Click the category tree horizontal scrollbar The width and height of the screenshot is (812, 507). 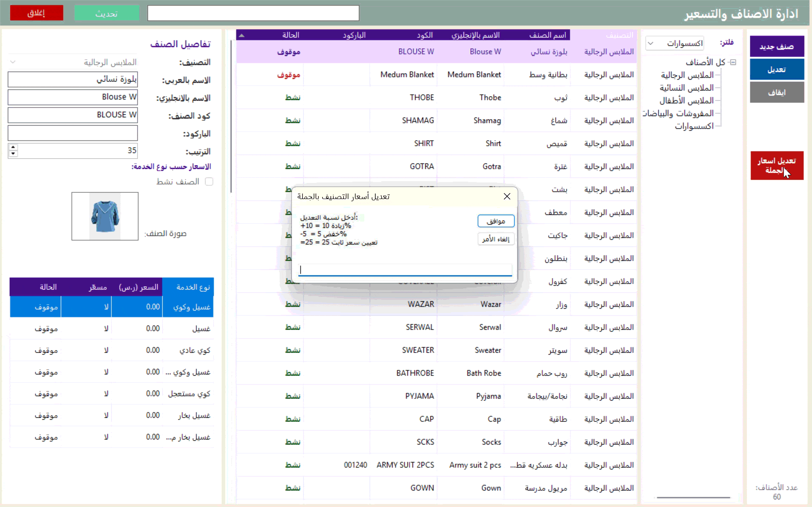693,497
